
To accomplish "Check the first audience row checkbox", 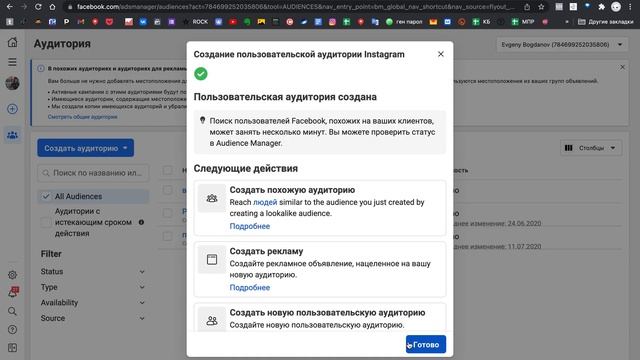I will [167, 190].
